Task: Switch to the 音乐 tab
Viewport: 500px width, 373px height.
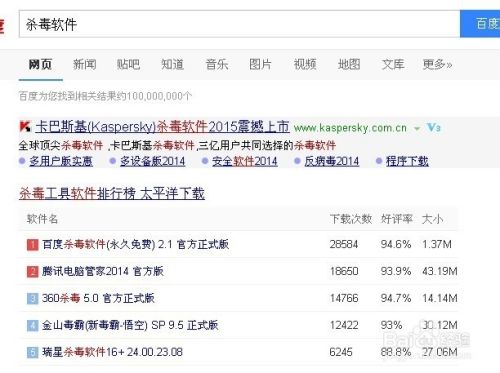Action: click(217, 64)
